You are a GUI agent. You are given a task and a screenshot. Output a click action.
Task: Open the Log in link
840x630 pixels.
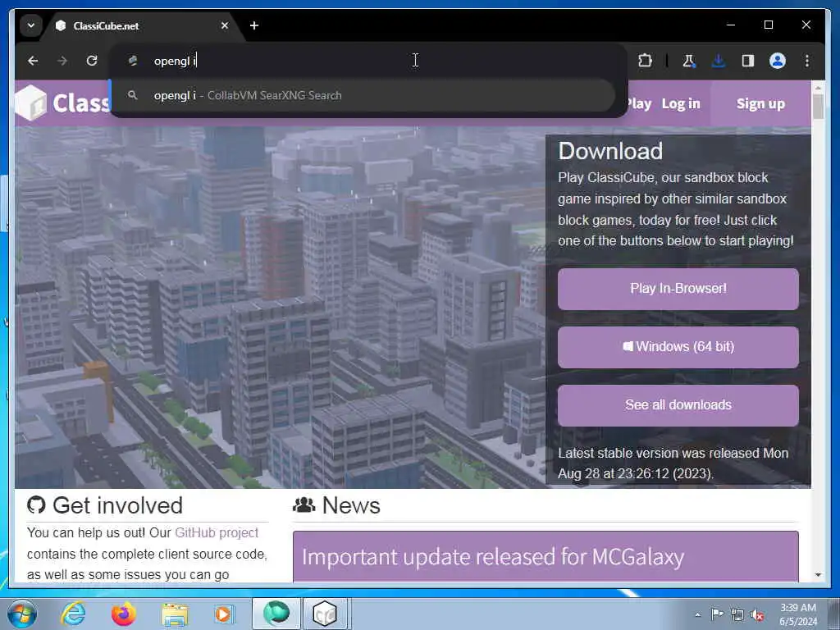click(x=681, y=103)
